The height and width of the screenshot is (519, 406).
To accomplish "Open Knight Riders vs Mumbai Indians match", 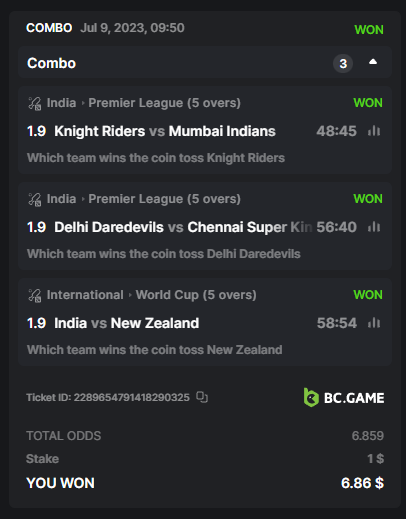I will (165, 131).
